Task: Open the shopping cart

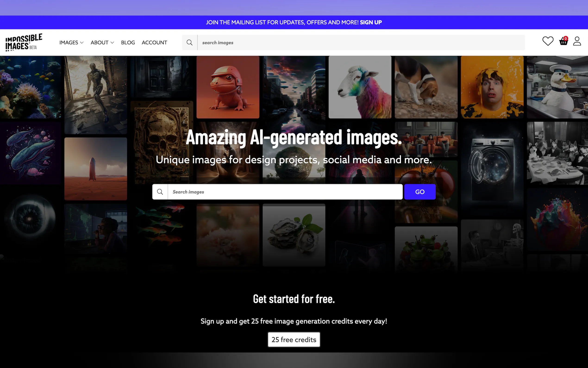Action: pos(563,42)
